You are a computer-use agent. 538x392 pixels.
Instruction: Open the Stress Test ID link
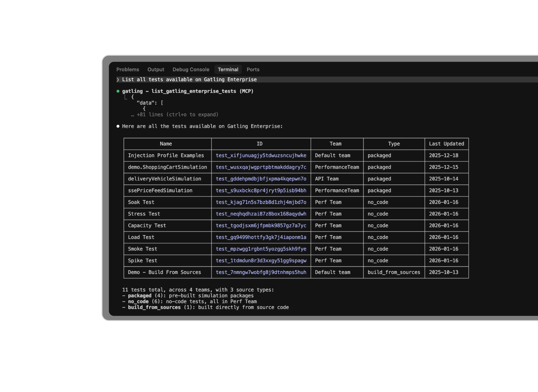[261, 214]
